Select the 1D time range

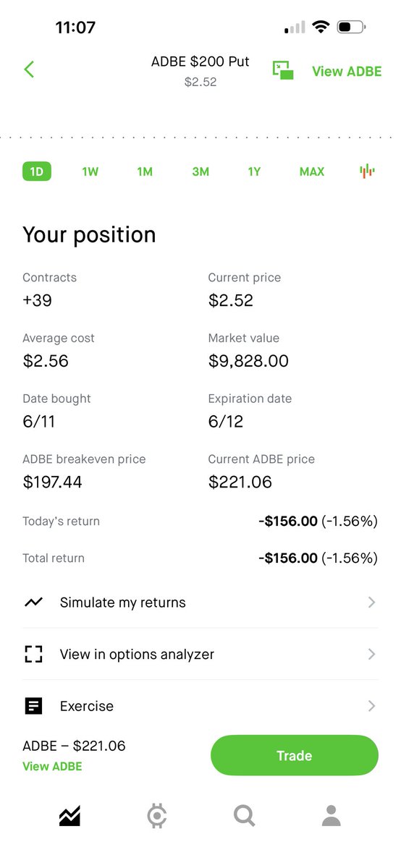pos(37,171)
